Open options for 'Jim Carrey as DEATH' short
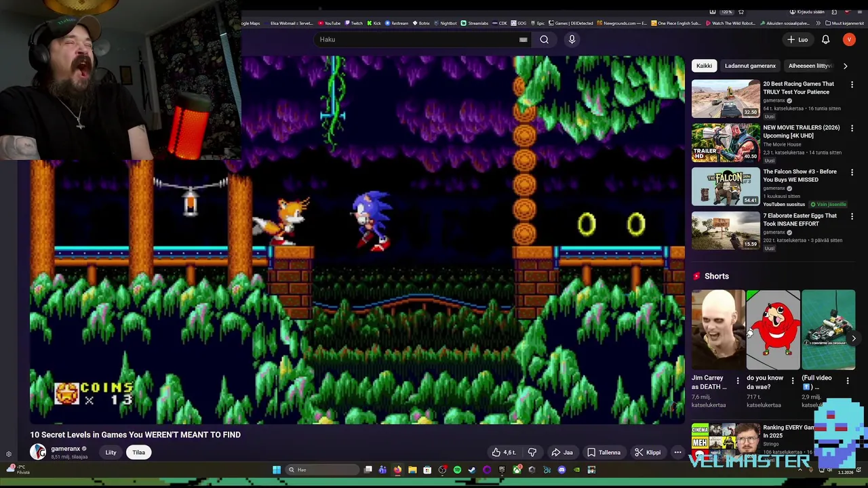This screenshot has width=868, height=488. pos(738,381)
